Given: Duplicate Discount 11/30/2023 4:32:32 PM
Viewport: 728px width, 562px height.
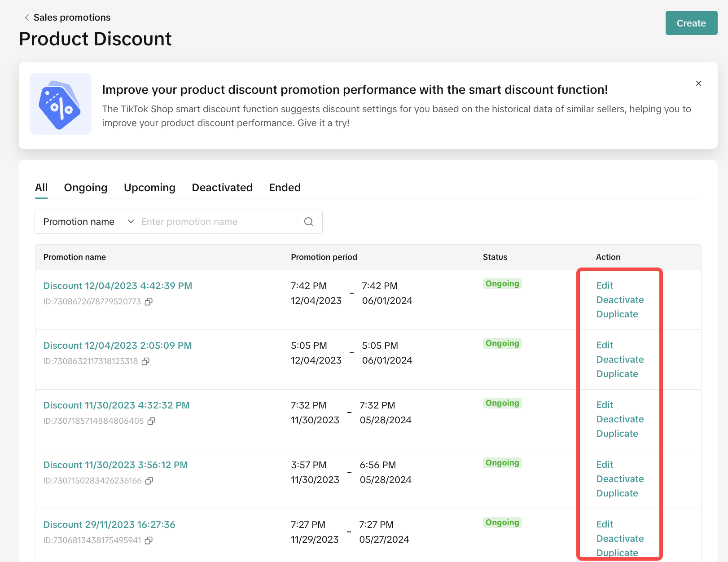Looking at the screenshot, I should (x=617, y=434).
